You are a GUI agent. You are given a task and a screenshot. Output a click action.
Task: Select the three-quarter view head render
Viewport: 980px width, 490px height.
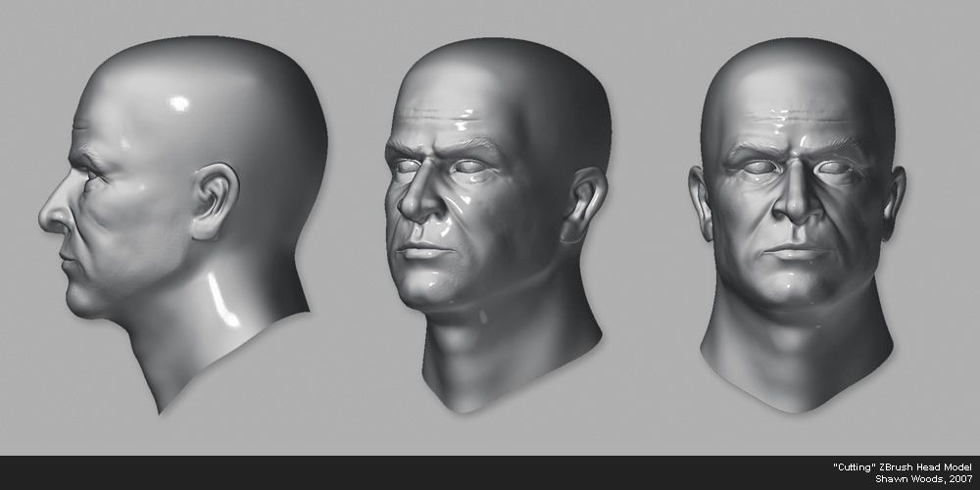498,225
